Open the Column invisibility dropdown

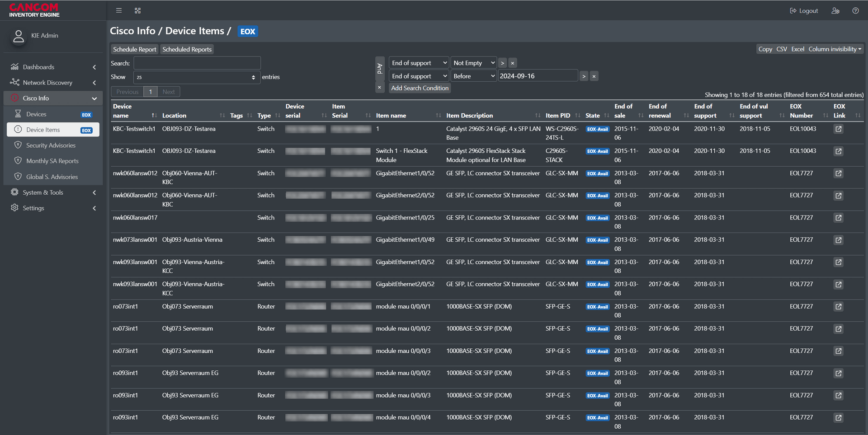835,49
